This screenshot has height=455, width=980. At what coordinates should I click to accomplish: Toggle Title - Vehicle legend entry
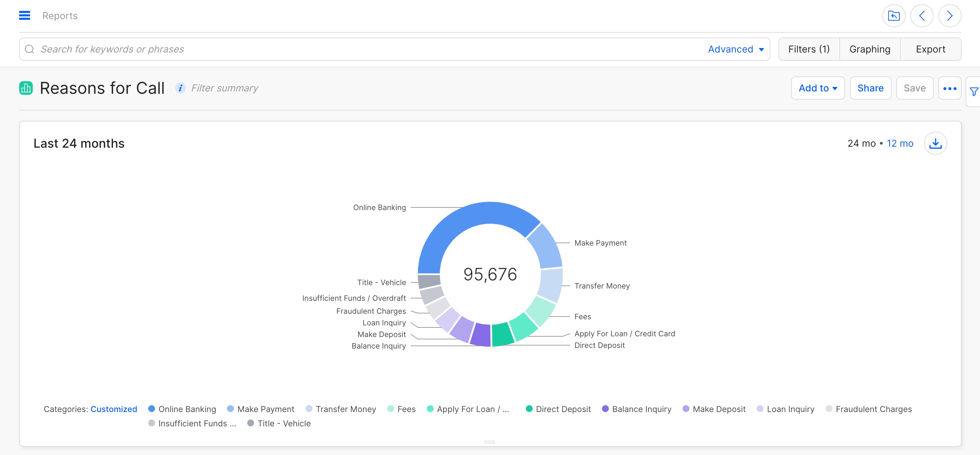pyautogui.click(x=279, y=424)
